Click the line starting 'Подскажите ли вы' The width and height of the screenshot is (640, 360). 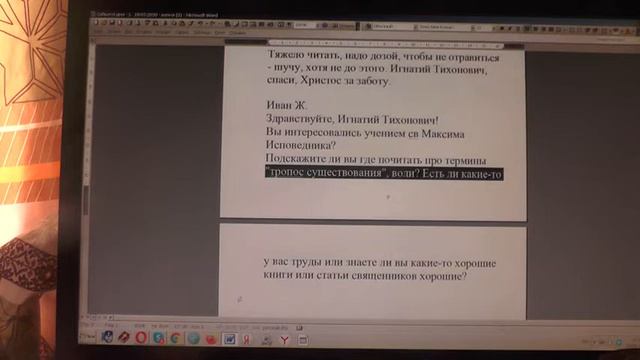click(x=376, y=159)
